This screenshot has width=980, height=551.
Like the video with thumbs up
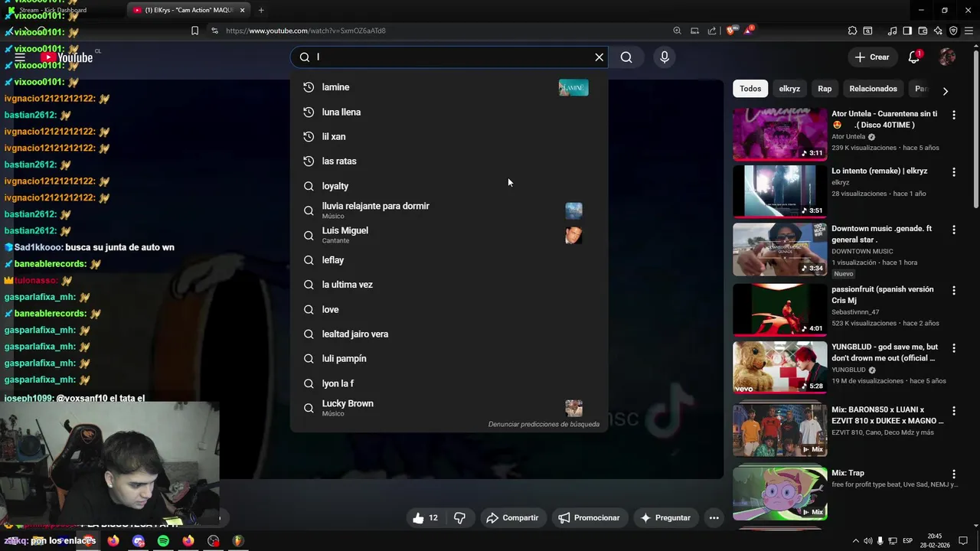425,518
